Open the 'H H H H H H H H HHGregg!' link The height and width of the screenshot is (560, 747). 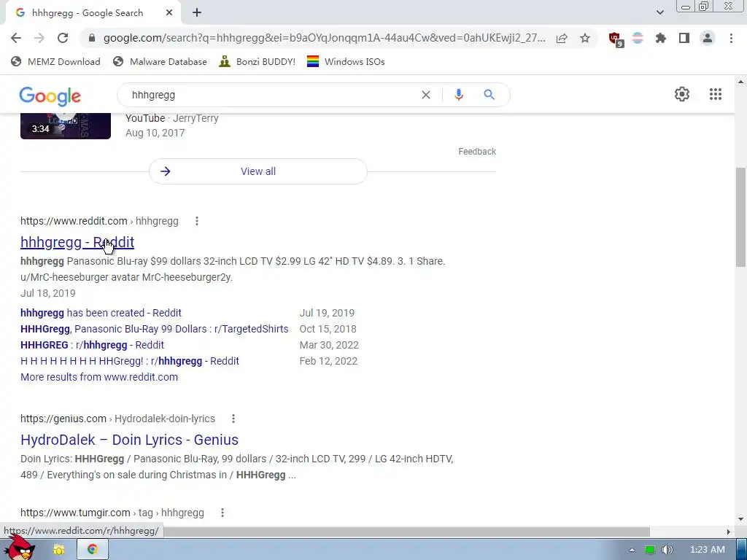tap(130, 361)
